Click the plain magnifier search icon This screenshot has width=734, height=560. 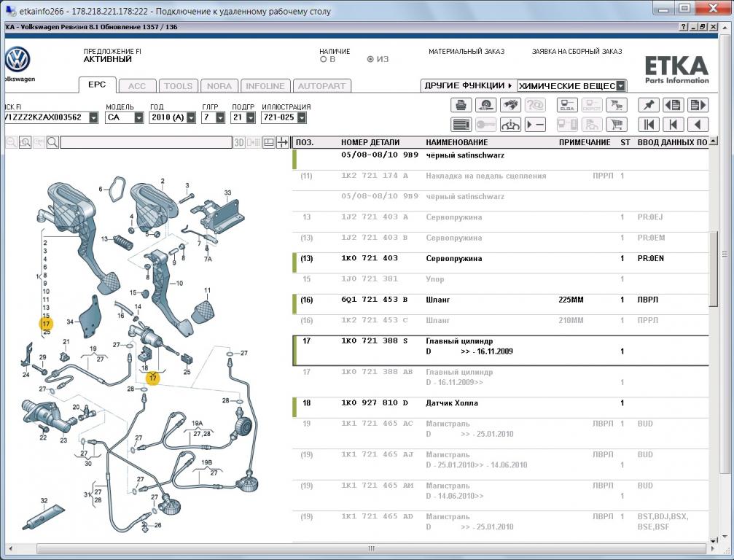pos(52,142)
